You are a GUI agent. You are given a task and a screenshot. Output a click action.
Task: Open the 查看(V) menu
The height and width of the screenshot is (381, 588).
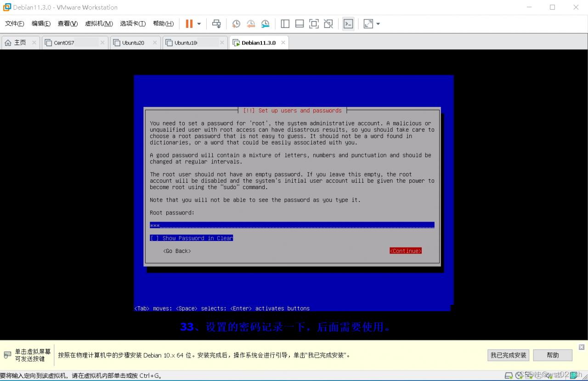click(x=68, y=24)
